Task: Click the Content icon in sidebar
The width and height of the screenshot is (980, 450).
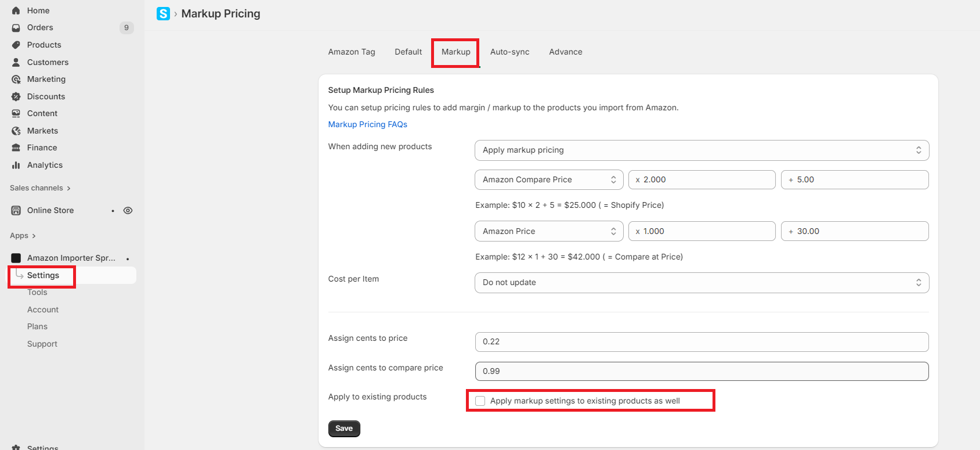Action: coord(16,113)
